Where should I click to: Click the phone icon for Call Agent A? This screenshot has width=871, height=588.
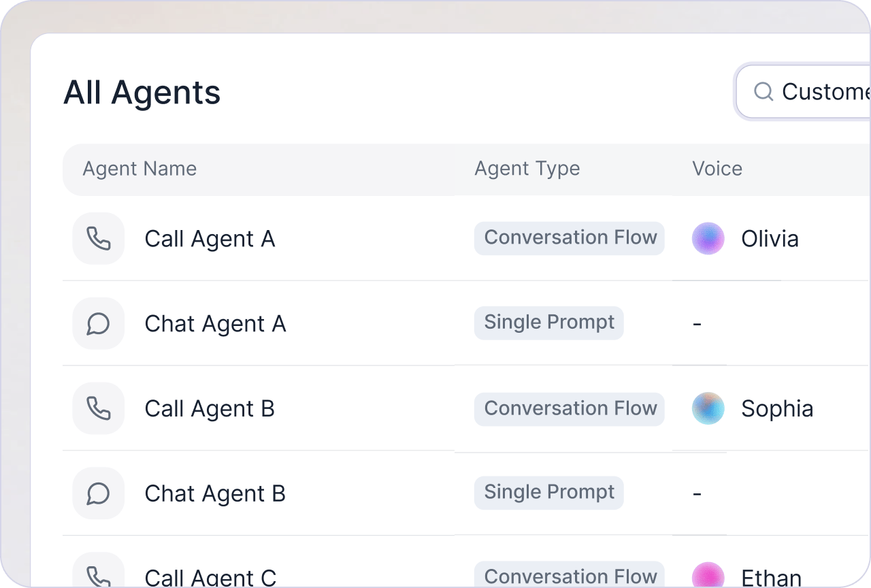pyautogui.click(x=99, y=238)
